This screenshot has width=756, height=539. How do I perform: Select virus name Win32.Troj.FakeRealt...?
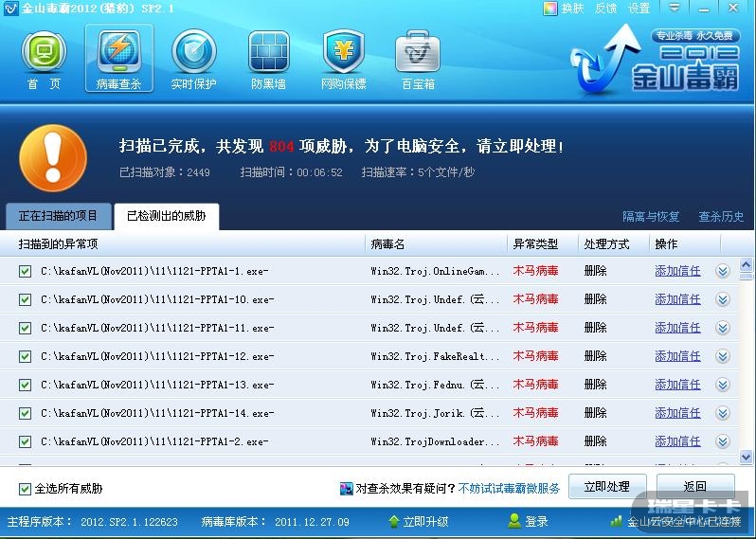(x=435, y=357)
